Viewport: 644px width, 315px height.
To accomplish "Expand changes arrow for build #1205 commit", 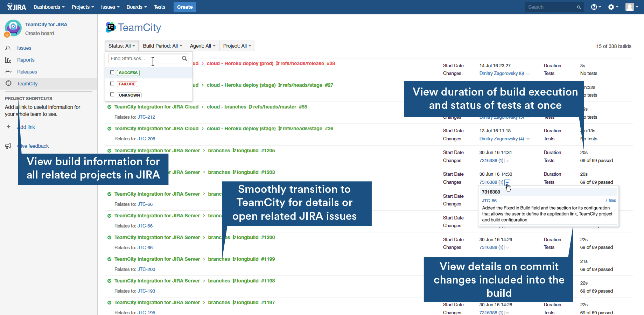I will point(507,161).
